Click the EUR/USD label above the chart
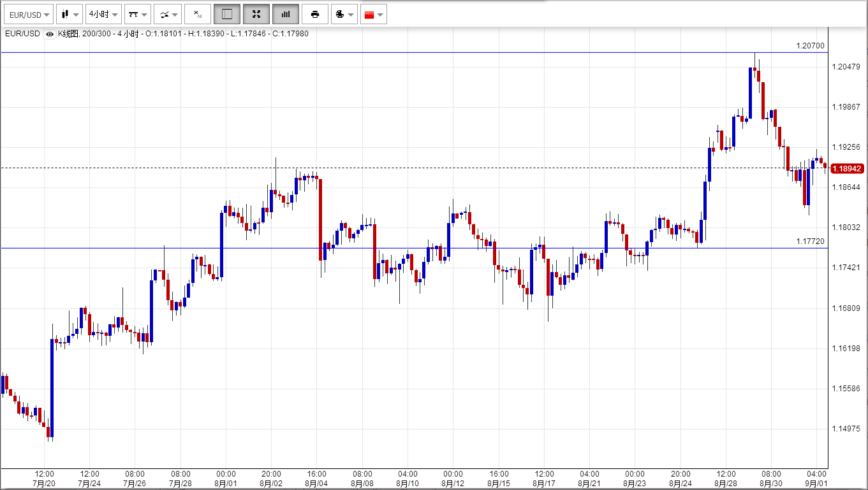Image resolution: width=868 pixels, height=490 pixels. click(x=22, y=34)
